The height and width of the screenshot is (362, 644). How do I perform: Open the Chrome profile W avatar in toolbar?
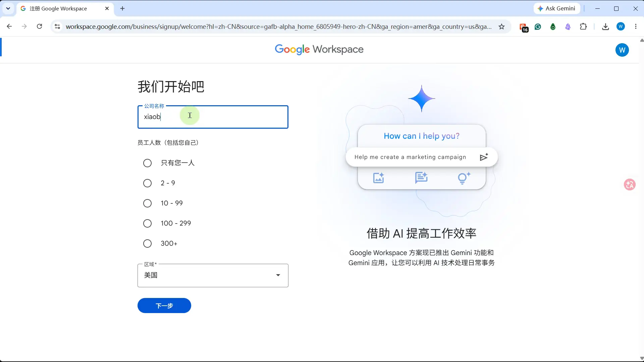coord(621,26)
